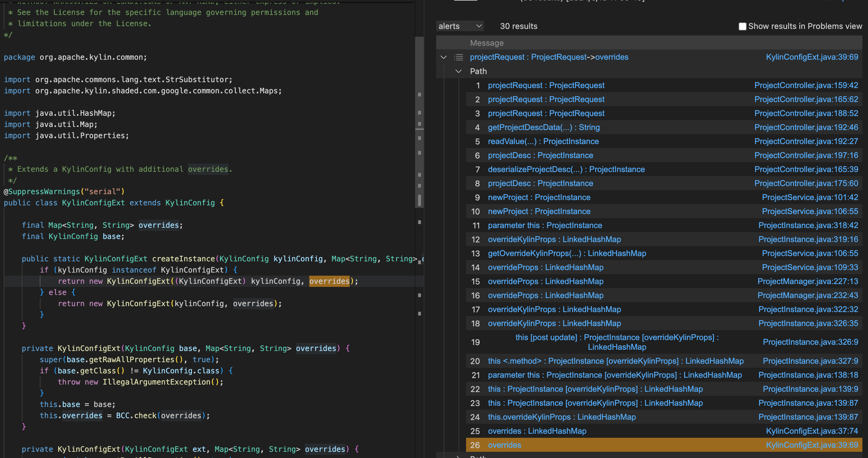Select path step 17 overrideKylinProps : LinkedHashMap
This screenshot has height=458, width=868.
click(554, 309)
